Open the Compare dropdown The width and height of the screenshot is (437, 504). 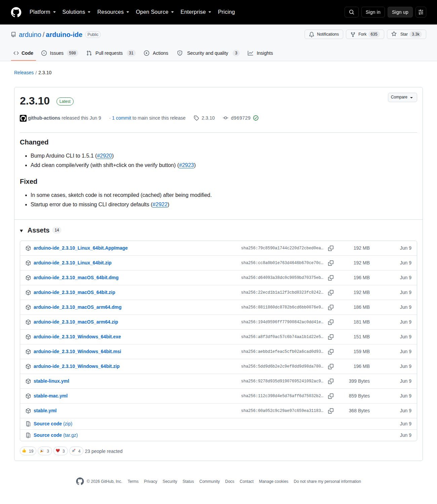click(402, 97)
